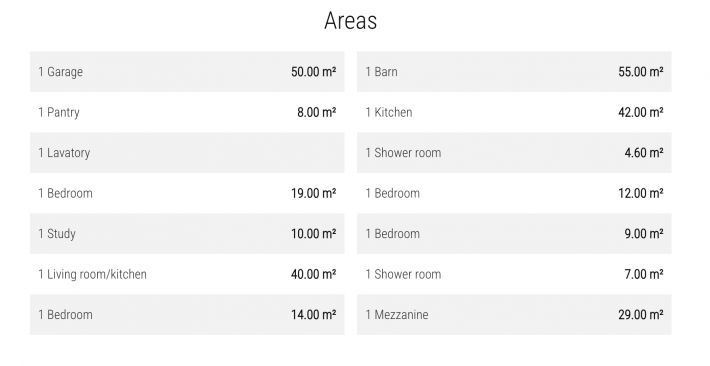
Task: Click the 4.60 m² Shower room row
Action: point(514,153)
